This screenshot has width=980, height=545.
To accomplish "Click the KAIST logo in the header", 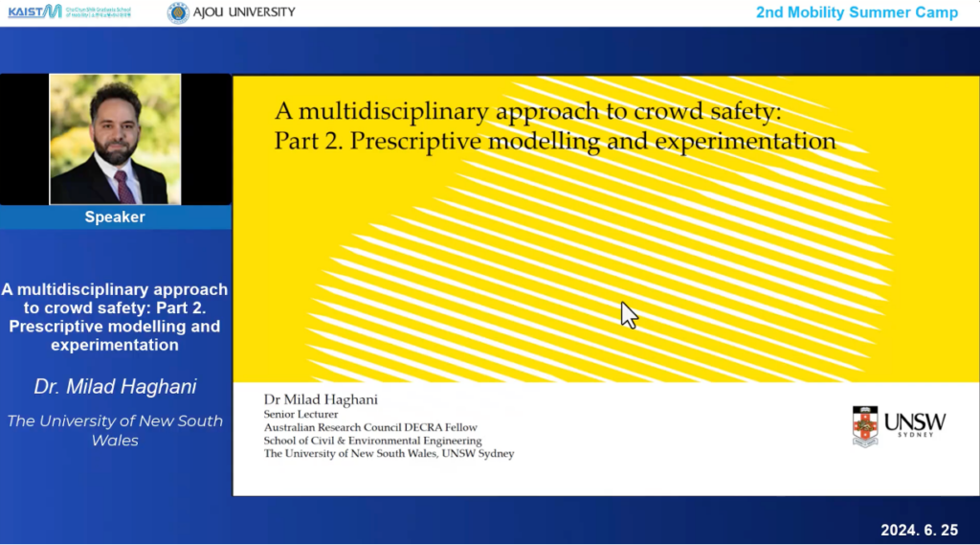I will [34, 11].
